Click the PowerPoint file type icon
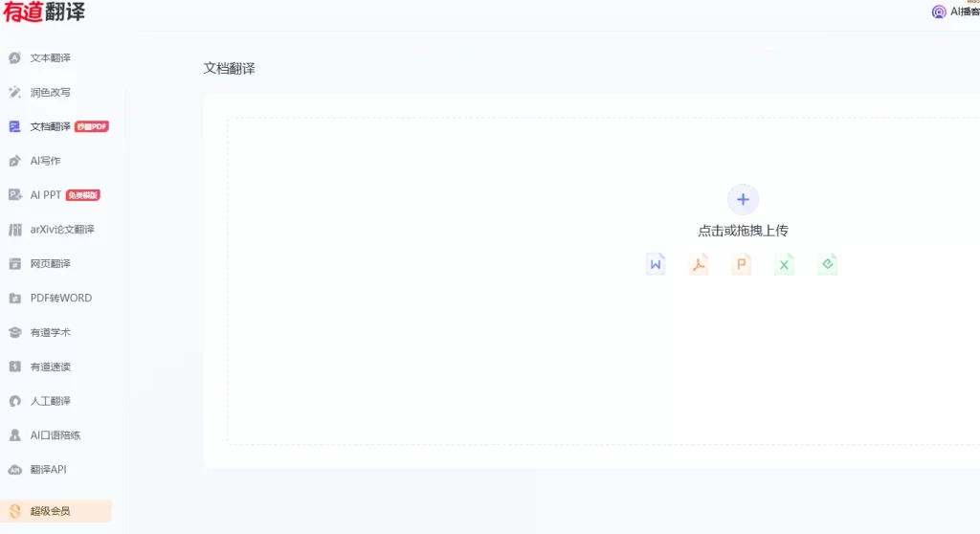Image resolution: width=980 pixels, height=534 pixels. (x=742, y=264)
